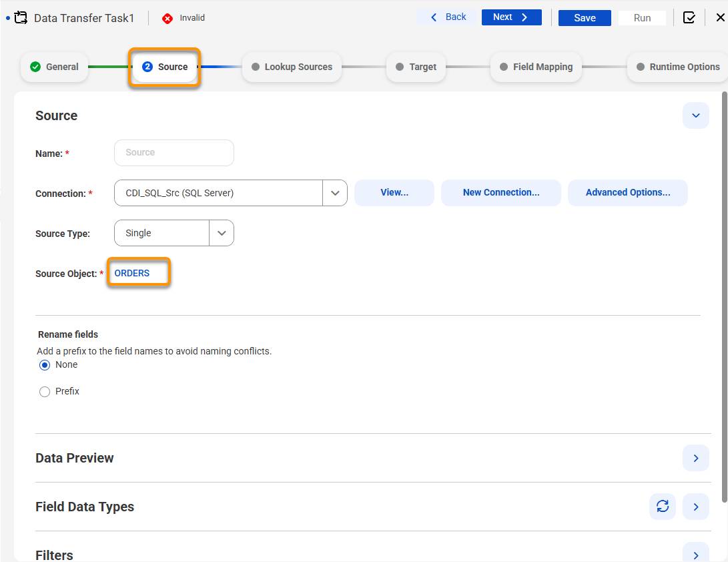Click the 'Data Preview' heading
Viewport: 728px width, 562px height.
tap(74, 458)
